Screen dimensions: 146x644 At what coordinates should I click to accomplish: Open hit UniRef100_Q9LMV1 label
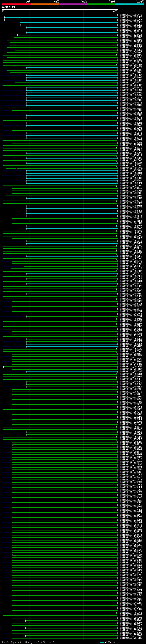pyautogui.click(x=131, y=15)
